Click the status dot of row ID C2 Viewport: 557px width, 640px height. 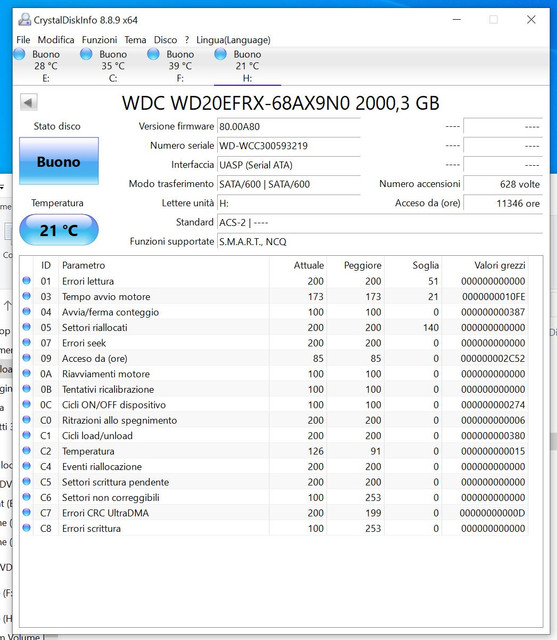27,451
